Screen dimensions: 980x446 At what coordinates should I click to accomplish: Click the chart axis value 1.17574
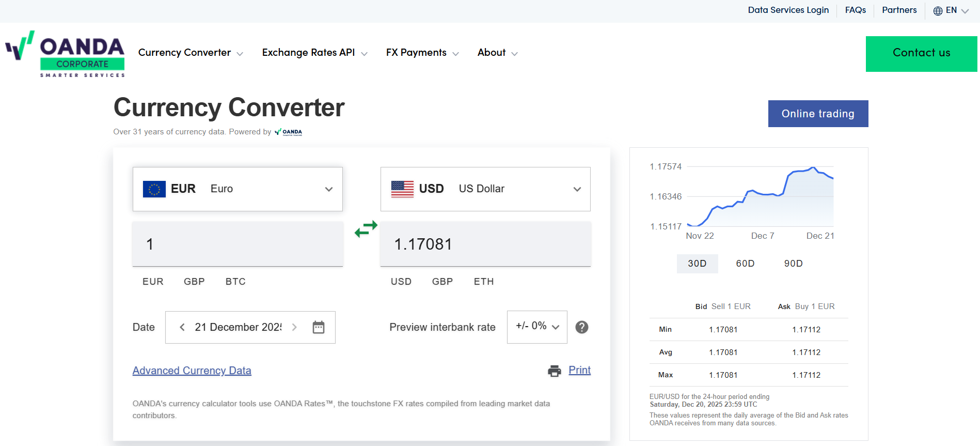click(x=666, y=167)
